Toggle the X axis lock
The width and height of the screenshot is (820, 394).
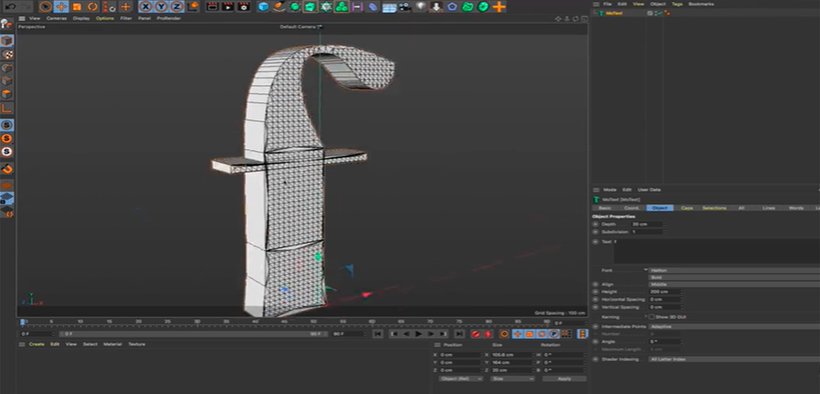coord(146,7)
